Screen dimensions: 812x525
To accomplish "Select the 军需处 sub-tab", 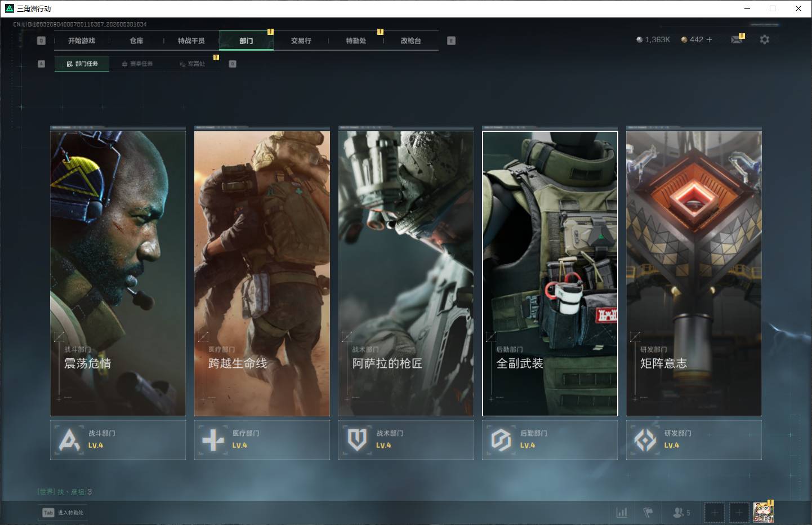I will coord(193,64).
